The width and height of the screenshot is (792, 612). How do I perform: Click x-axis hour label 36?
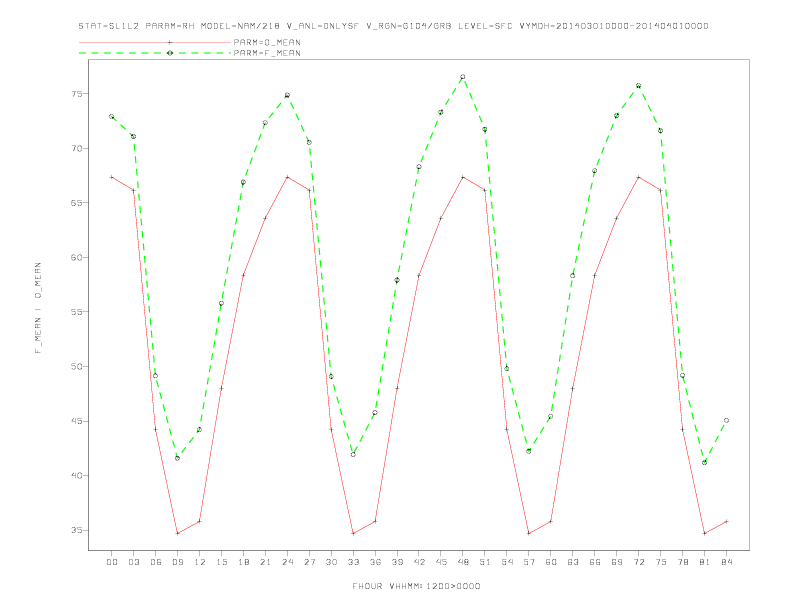coord(375,562)
